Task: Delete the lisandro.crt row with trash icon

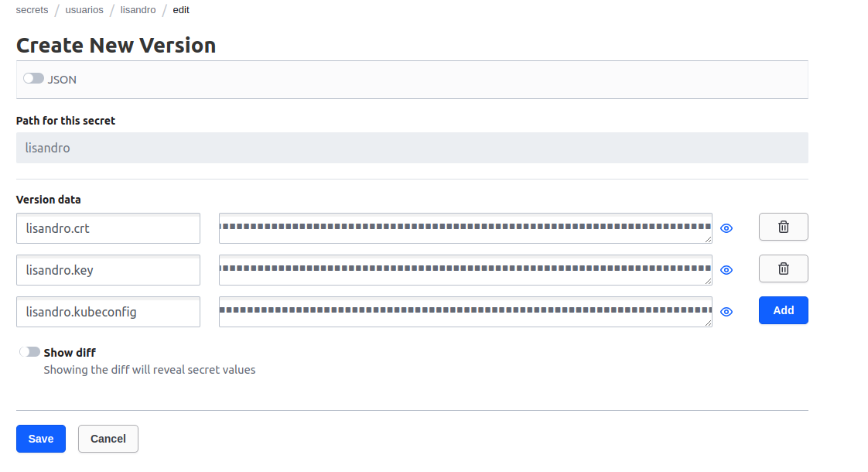Action: pyautogui.click(x=783, y=227)
